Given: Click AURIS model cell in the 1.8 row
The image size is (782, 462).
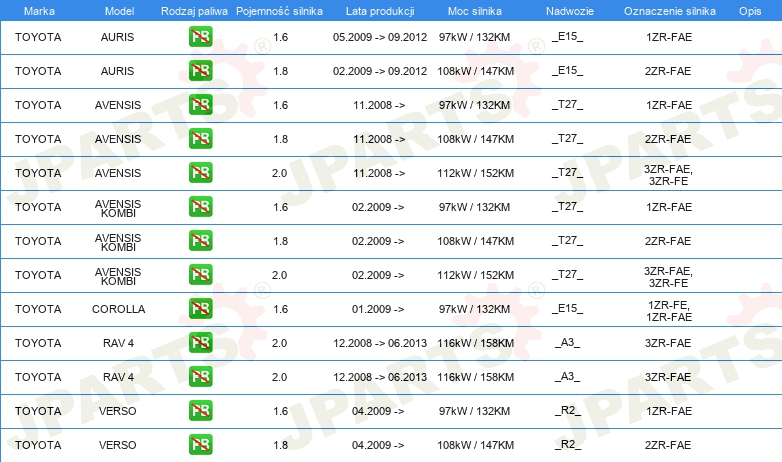Looking at the screenshot, I should pos(117,71).
